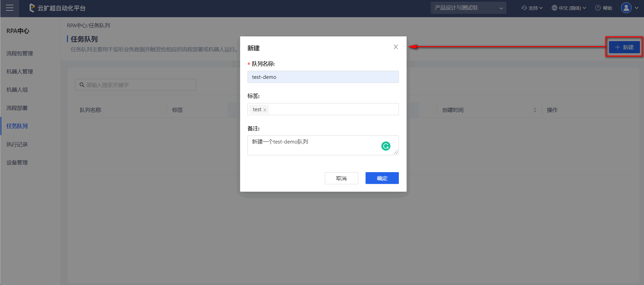Remove the test tag via its x
This screenshot has width=644, height=285.
(x=265, y=110)
